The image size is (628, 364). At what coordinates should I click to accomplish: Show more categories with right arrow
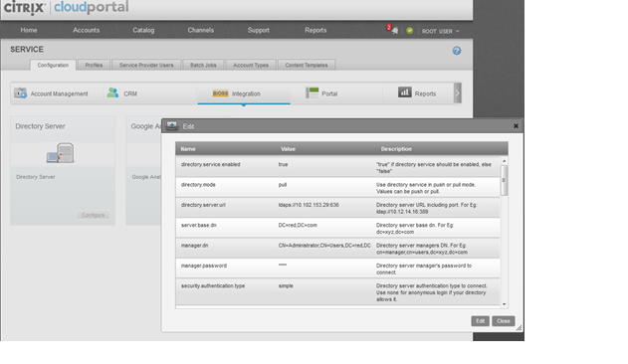pyautogui.click(x=458, y=93)
